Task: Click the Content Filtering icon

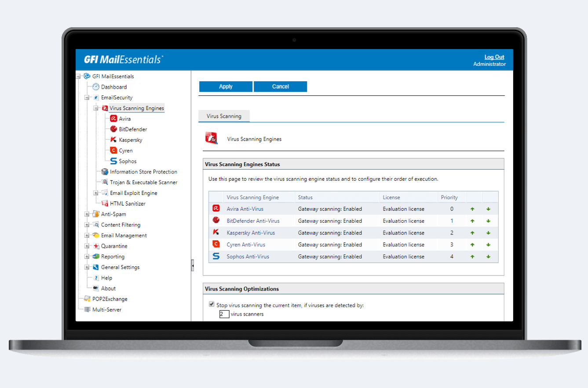Action: tap(96, 225)
